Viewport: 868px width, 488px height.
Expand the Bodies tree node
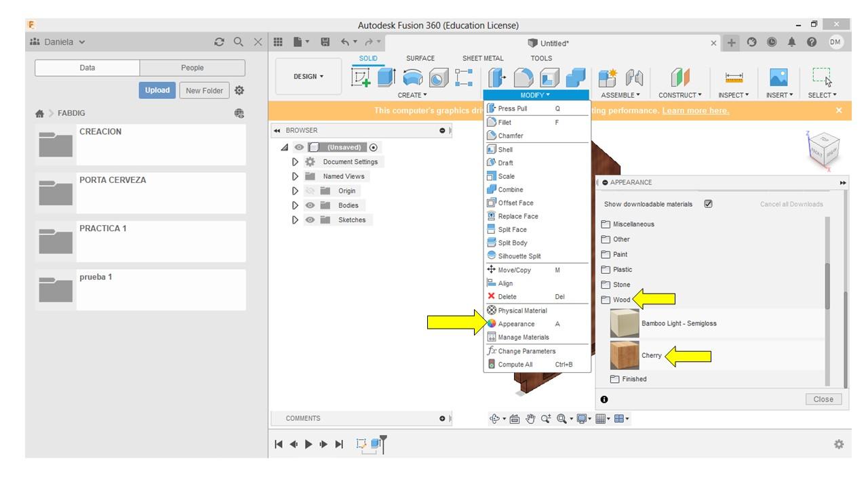click(x=295, y=205)
